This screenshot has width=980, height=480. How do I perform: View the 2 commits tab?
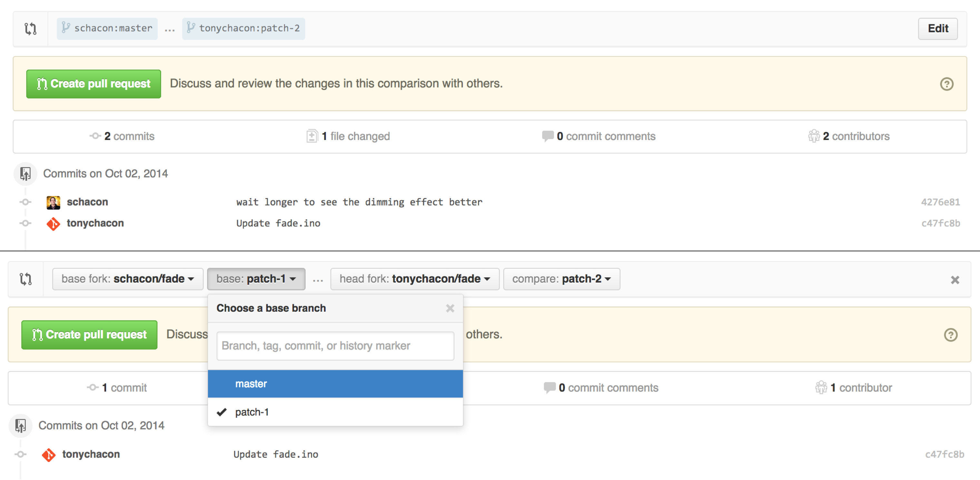122,136
